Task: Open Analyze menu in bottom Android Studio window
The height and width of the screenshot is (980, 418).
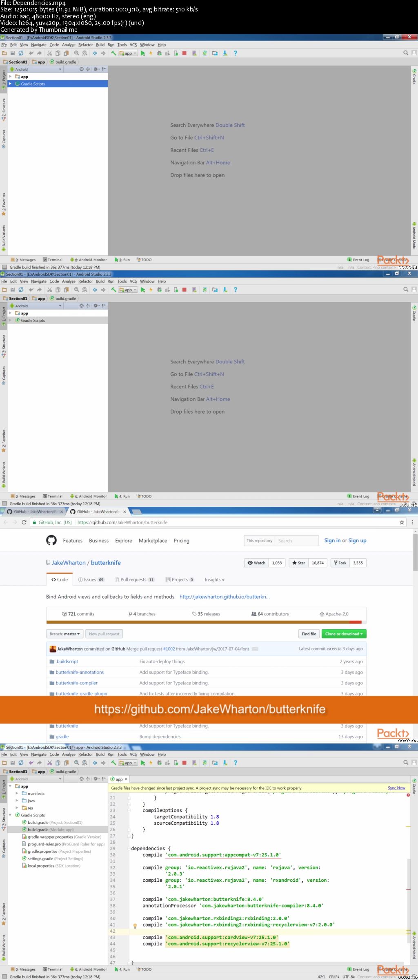Action: click(x=69, y=754)
